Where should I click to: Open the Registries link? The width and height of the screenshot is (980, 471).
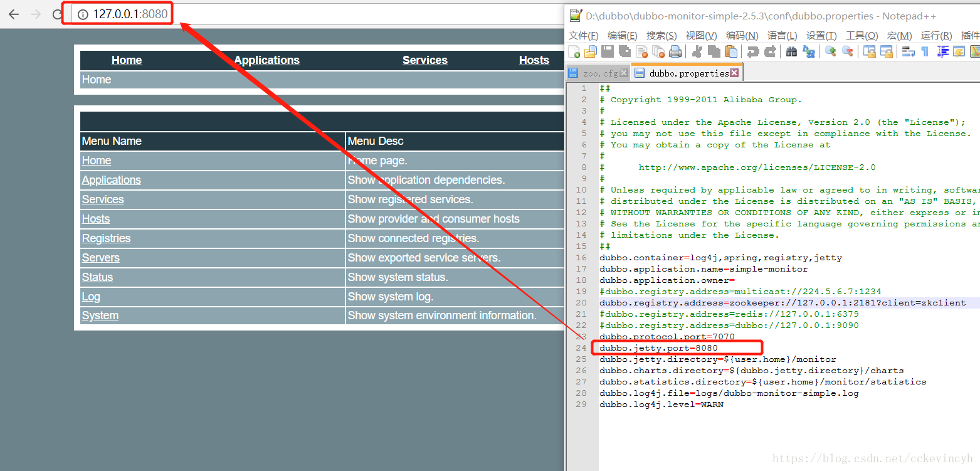click(107, 238)
